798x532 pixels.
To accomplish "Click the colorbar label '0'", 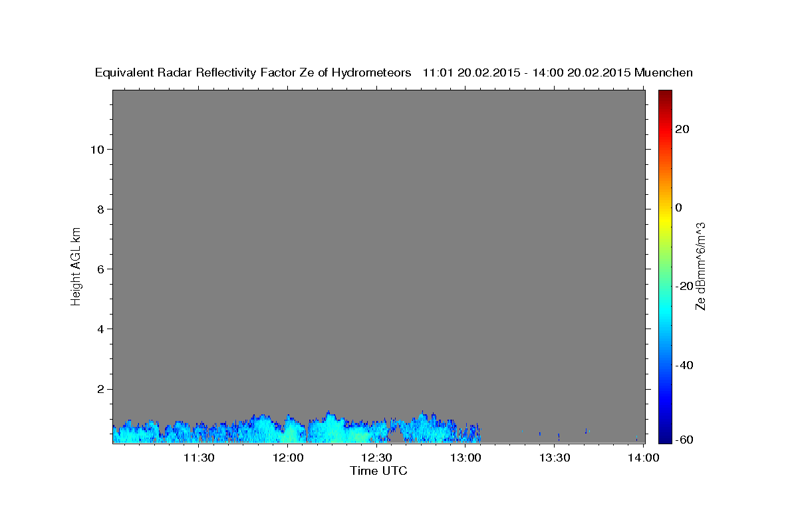I will pyautogui.click(x=678, y=207).
